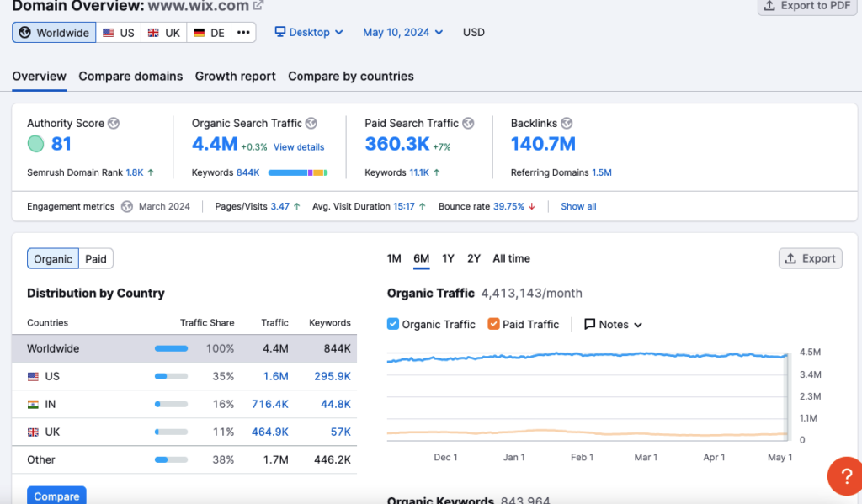Select the DE database button
Screen dimensions: 862x504
pyautogui.click(x=209, y=33)
